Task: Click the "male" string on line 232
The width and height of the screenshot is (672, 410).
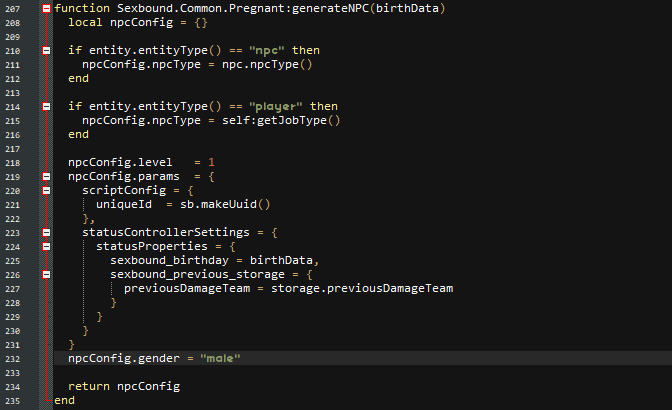Action: point(220,358)
